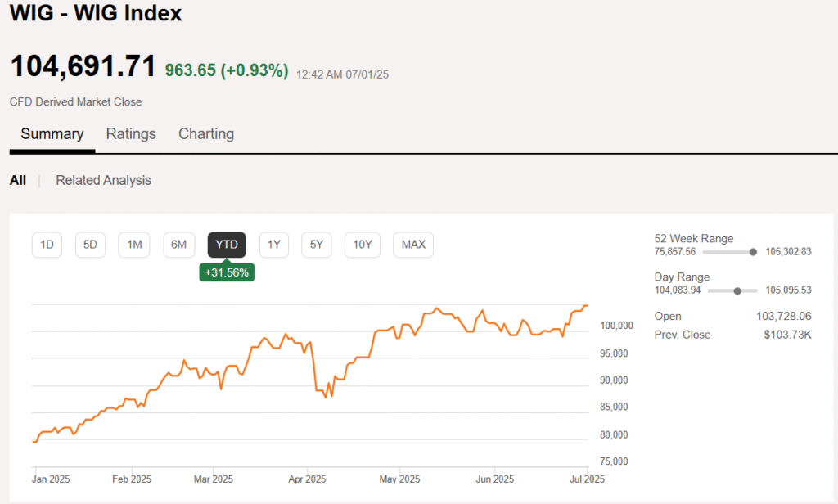Click the Day Range slider dot
Viewport: 838px width, 504px height.
(x=737, y=291)
